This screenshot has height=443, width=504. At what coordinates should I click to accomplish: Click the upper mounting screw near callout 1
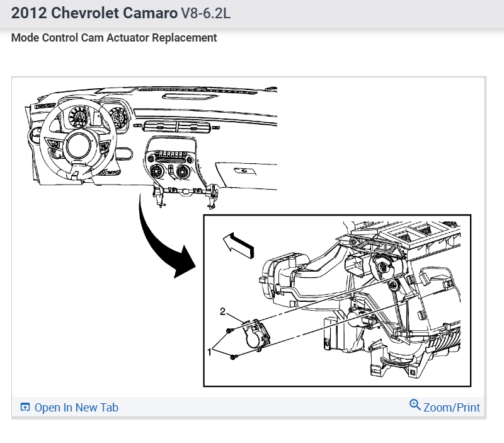(x=229, y=330)
